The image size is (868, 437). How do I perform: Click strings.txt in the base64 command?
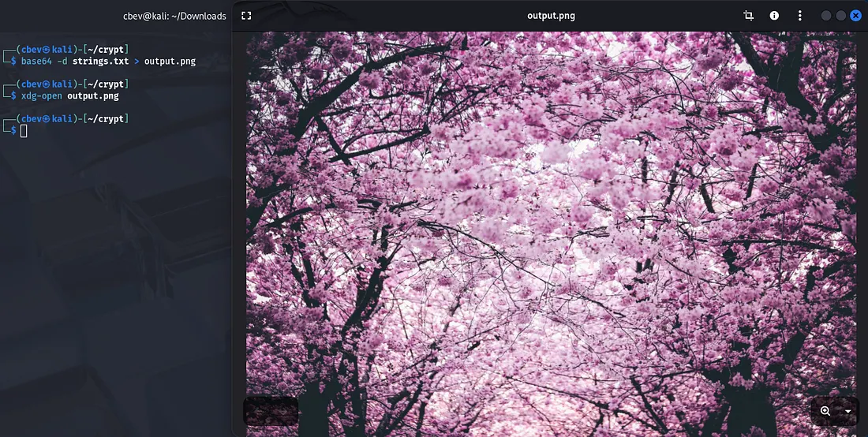[x=101, y=61]
